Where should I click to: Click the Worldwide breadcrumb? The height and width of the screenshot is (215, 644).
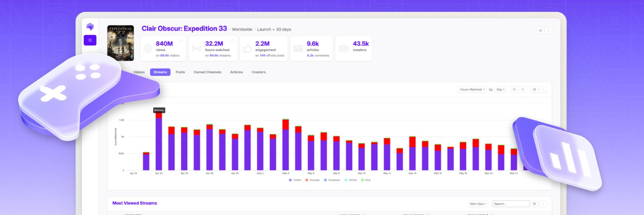(x=242, y=29)
